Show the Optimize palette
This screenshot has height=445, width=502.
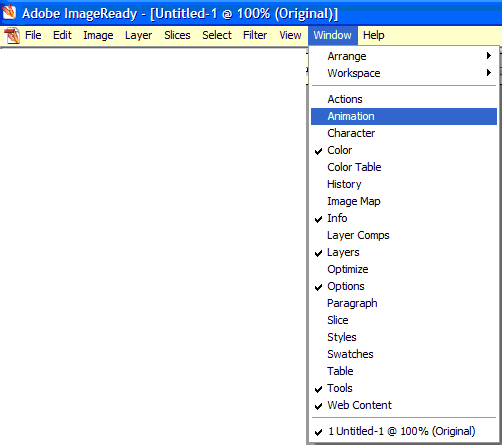[x=404, y=269]
